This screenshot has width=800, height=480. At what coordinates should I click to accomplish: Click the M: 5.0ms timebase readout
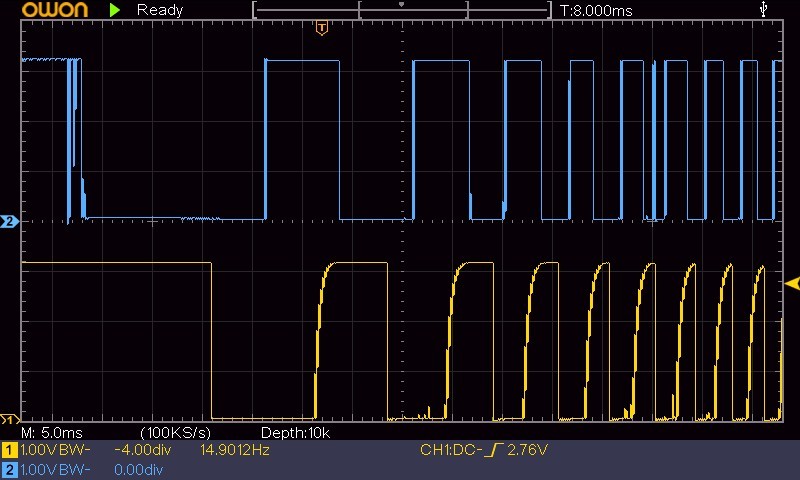pos(52,433)
